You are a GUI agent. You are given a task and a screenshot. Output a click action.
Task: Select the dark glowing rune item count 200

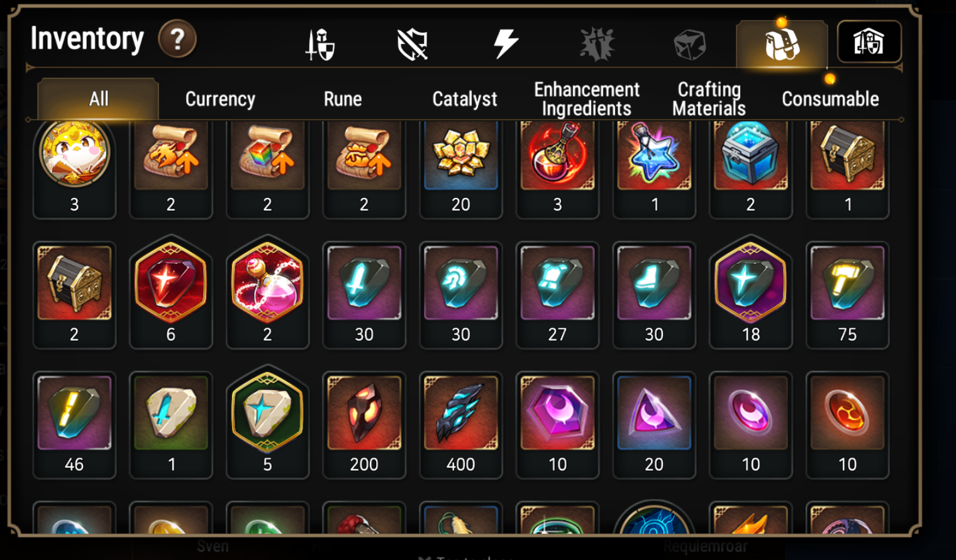tap(364, 425)
